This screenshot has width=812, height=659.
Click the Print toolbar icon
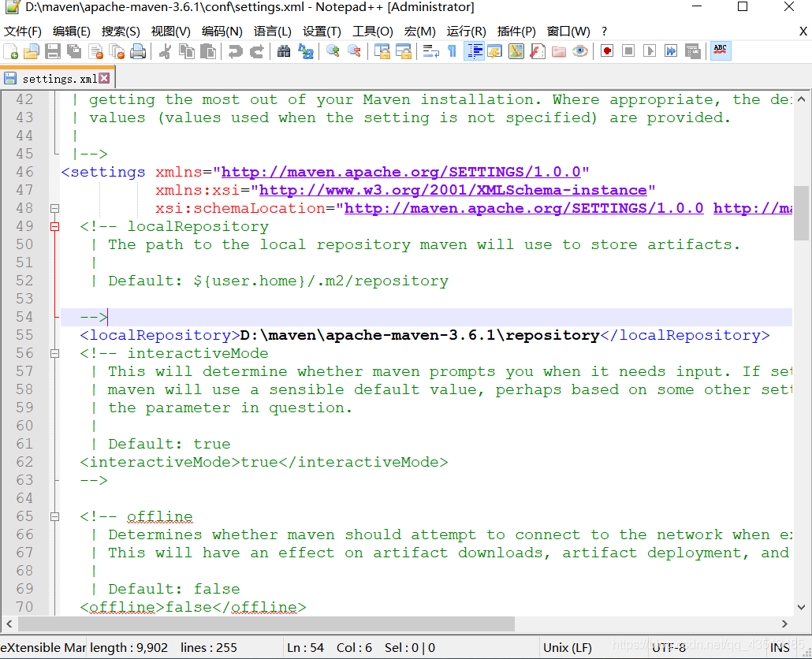138,52
